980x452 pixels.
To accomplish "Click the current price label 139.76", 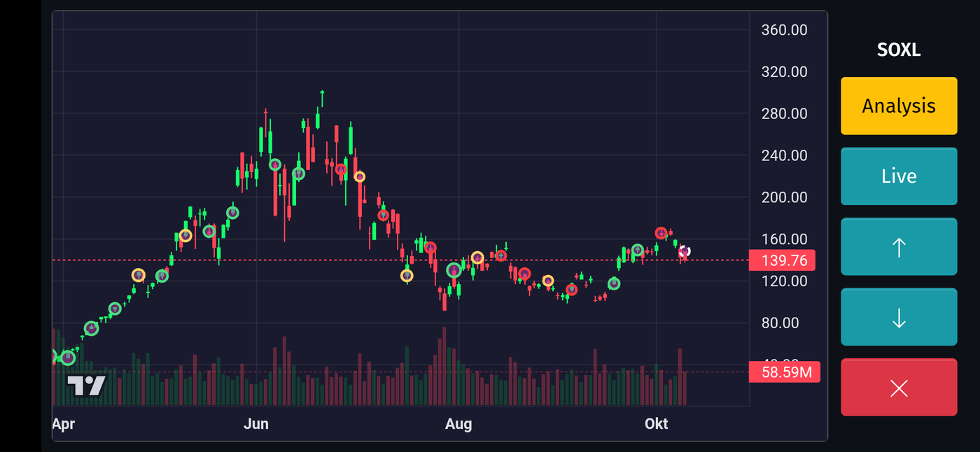I will click(782, 261).
